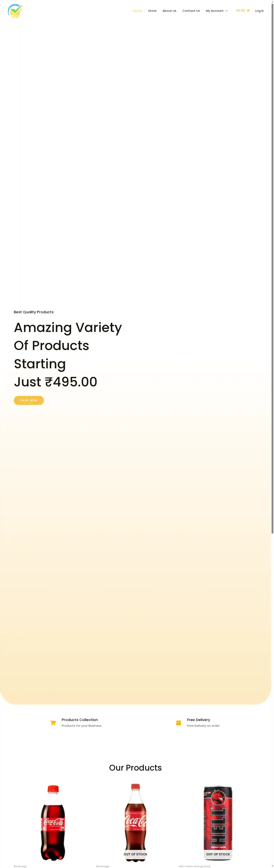The width and height of the screenshot is (274, 868).
Task: Click the scroll-down arrow on scrollbar
Action: 272,866
